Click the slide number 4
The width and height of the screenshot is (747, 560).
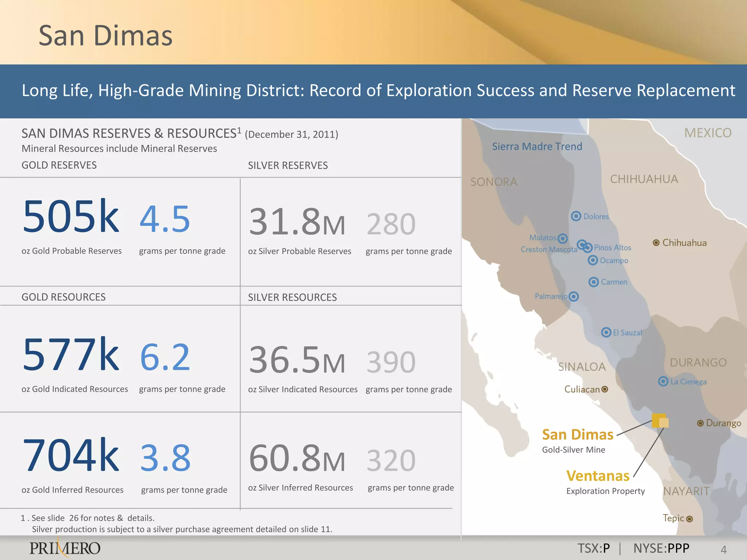[724, 549]
